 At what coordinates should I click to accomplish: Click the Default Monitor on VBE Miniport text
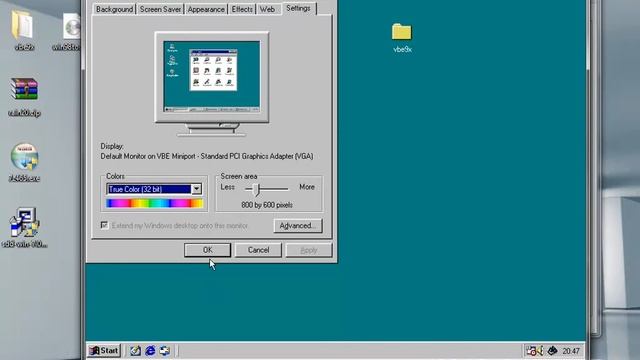pyautogui.click(x=207, y=156)
